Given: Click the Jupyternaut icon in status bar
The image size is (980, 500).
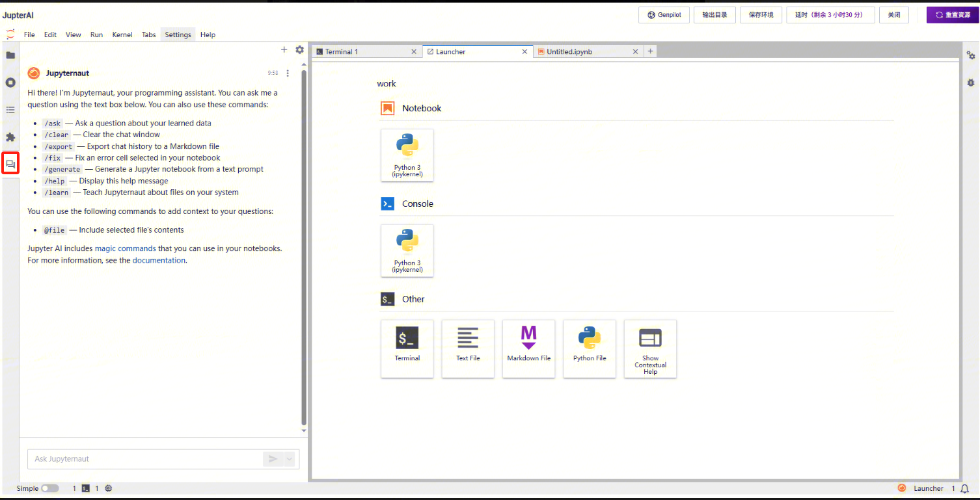Looking at the screenshot, I should [902, 488].
